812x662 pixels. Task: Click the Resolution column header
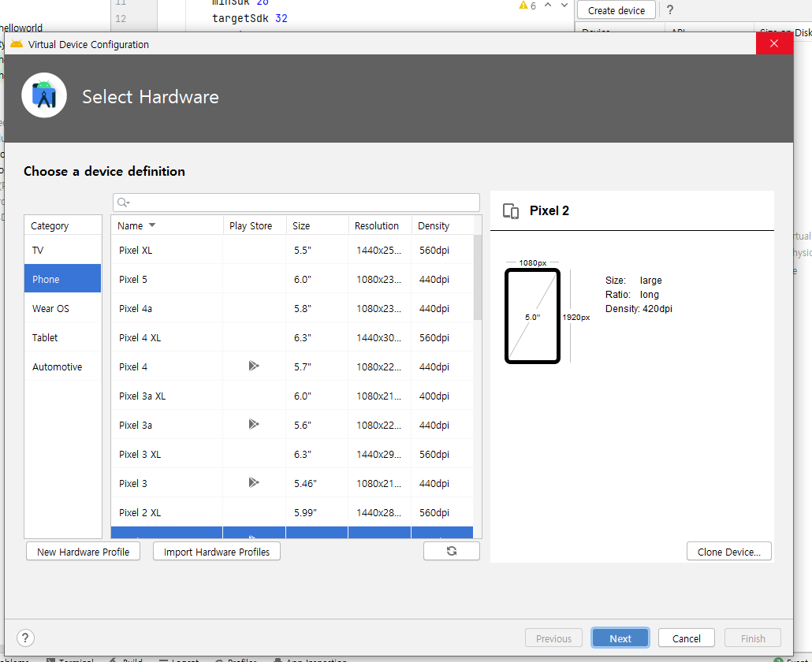tap(380, 225)
